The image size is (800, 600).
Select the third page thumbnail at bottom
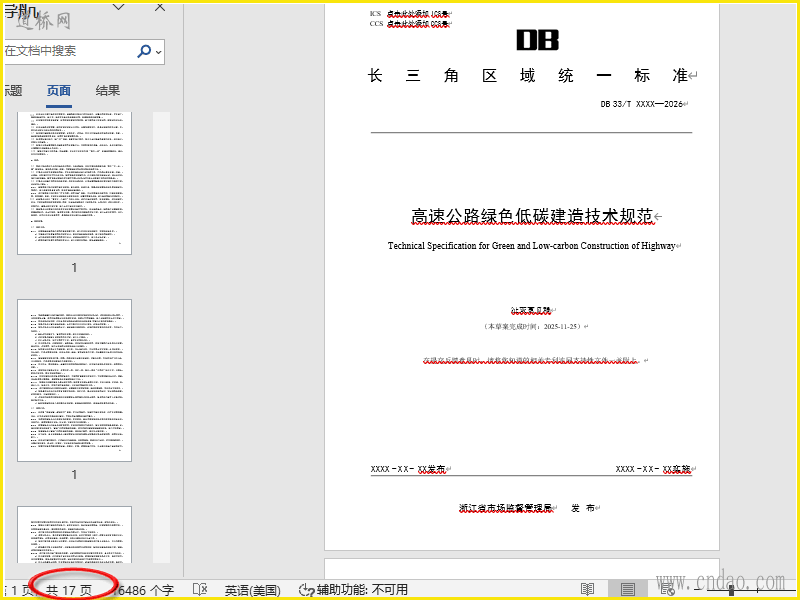pyautogui.click(x=74, y=535)
